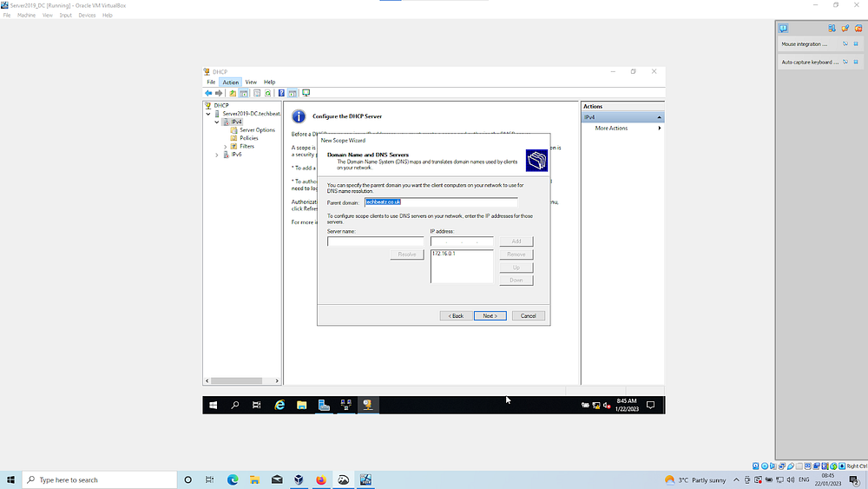The image size is (868, 489).
Task: Click the tree pane scroll-right arrow
Action: tap(277, 381)
